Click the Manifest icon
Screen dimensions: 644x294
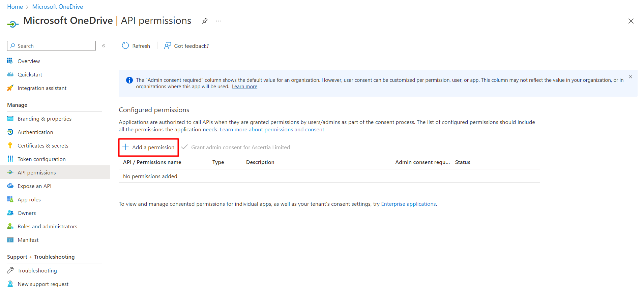pyautogui.click(x=10, y=240)
